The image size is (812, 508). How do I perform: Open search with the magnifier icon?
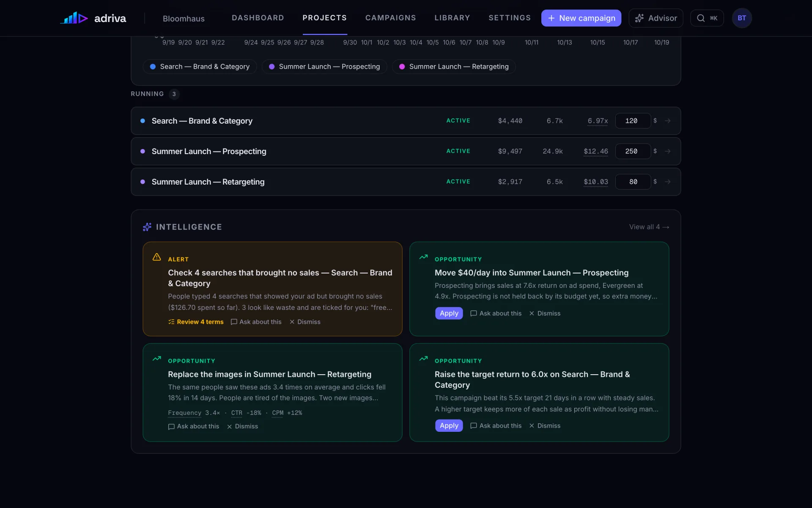pos(707,18)
